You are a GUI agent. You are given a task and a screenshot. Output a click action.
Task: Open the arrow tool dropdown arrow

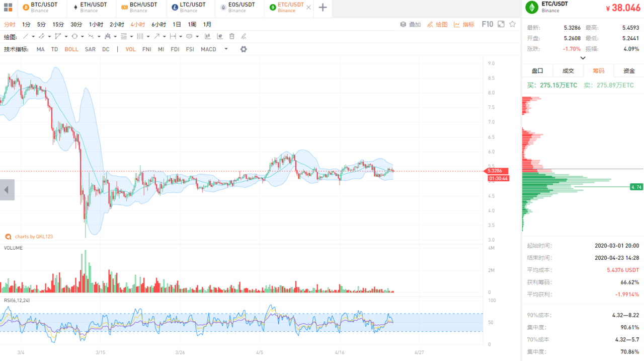click(165, 36)
